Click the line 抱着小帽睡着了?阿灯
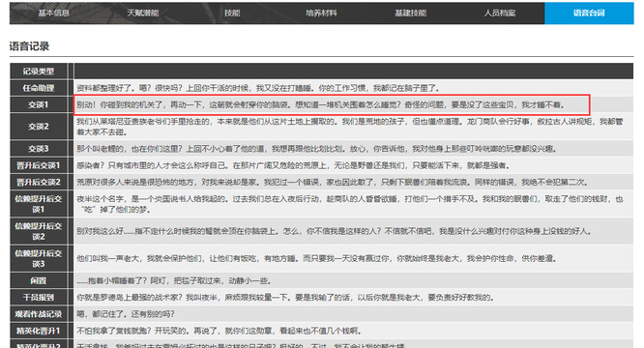 pyautogui.click(x=174, y=281)
